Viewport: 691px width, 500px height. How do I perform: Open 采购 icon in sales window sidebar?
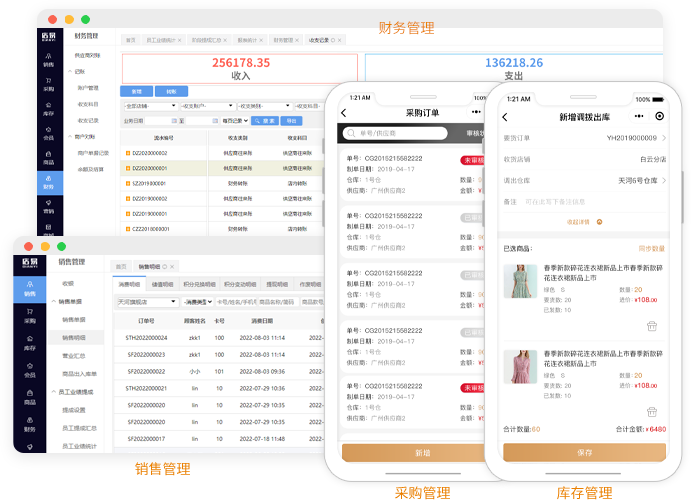pyautogui.click(x=30, y=316)
